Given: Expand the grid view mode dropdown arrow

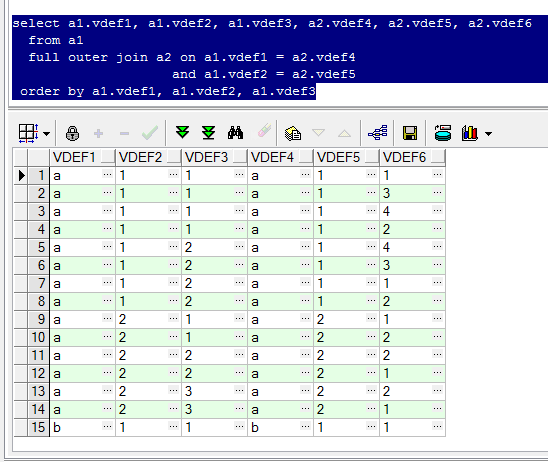Looking at the screenshot, I should coord(46,133).
